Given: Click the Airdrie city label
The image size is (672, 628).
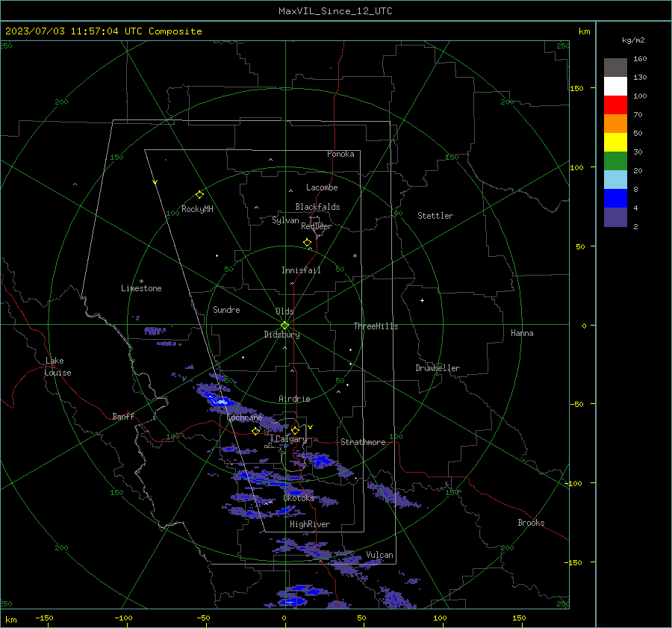Looking at the screenshot, I should [294, 399].
